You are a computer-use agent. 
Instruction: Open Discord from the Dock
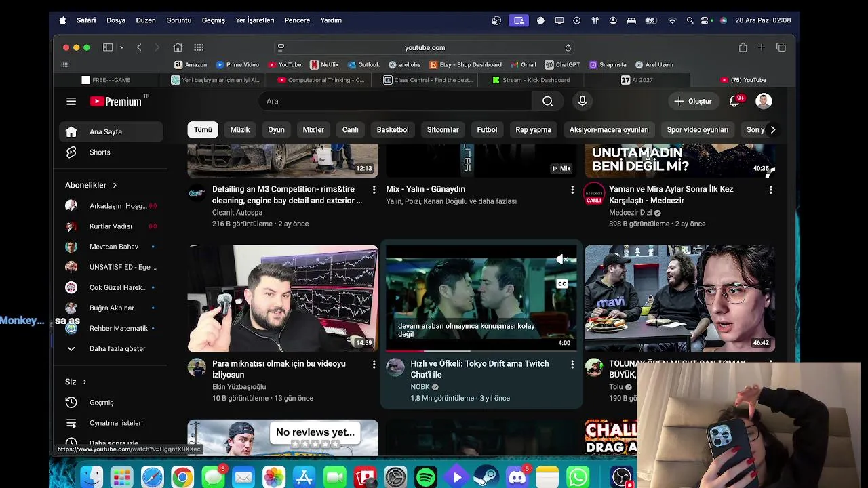[x=517, y=477]
